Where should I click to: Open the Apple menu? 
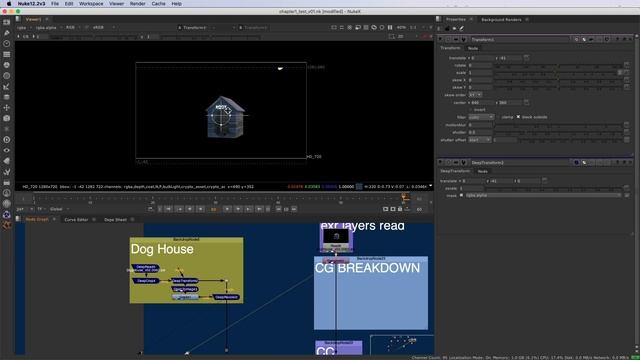[9, 4]
